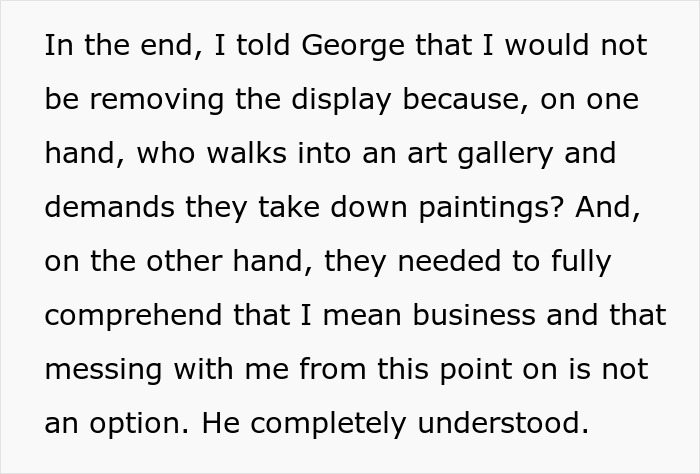
Task: Click the word 'messing' in the text
Action: coord(105,370)
